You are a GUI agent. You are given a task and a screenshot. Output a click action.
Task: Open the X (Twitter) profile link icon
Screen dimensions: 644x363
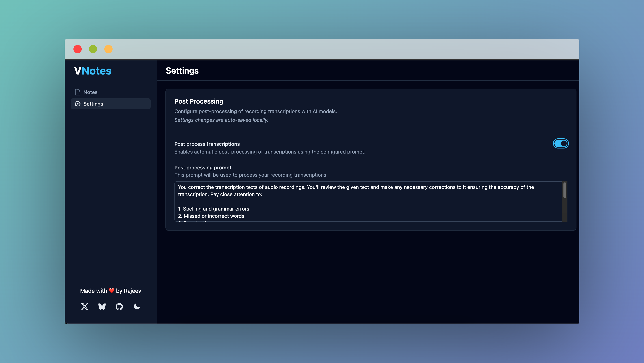pyautogui.click(x=85, y=307)
